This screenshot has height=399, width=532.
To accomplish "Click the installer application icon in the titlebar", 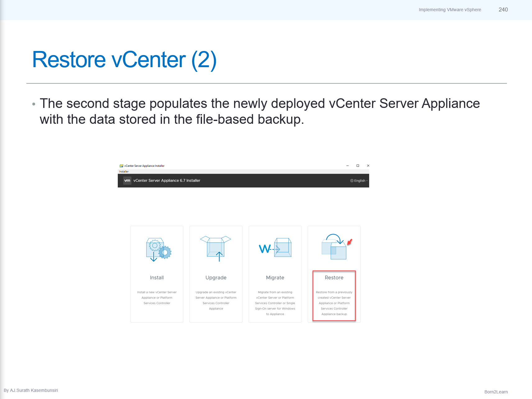I will click(121, 166).
